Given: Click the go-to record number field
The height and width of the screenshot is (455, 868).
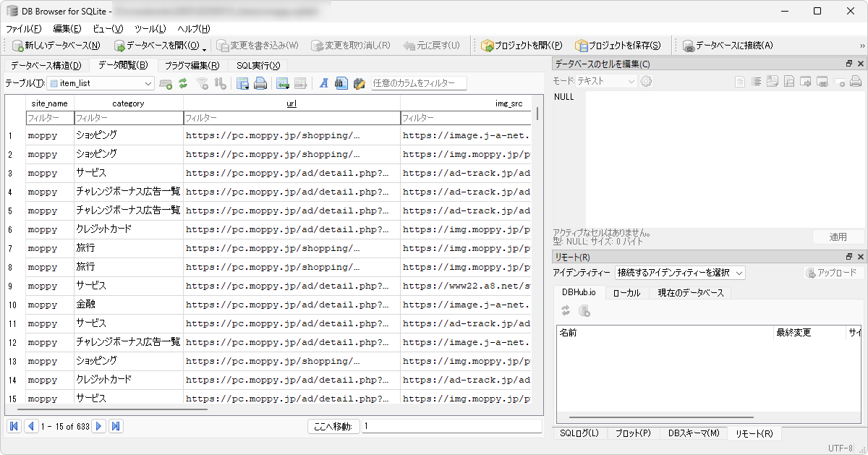Looking at the screenshot, I should coord(452,427).
